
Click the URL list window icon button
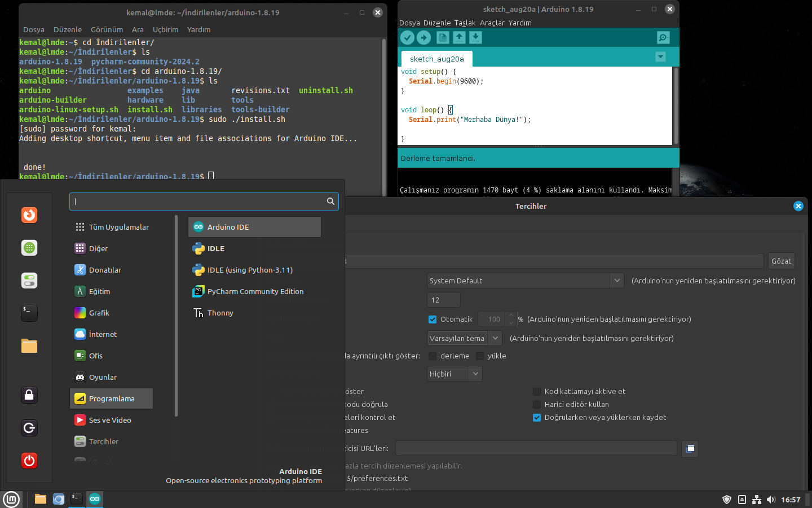pos(690,449)
